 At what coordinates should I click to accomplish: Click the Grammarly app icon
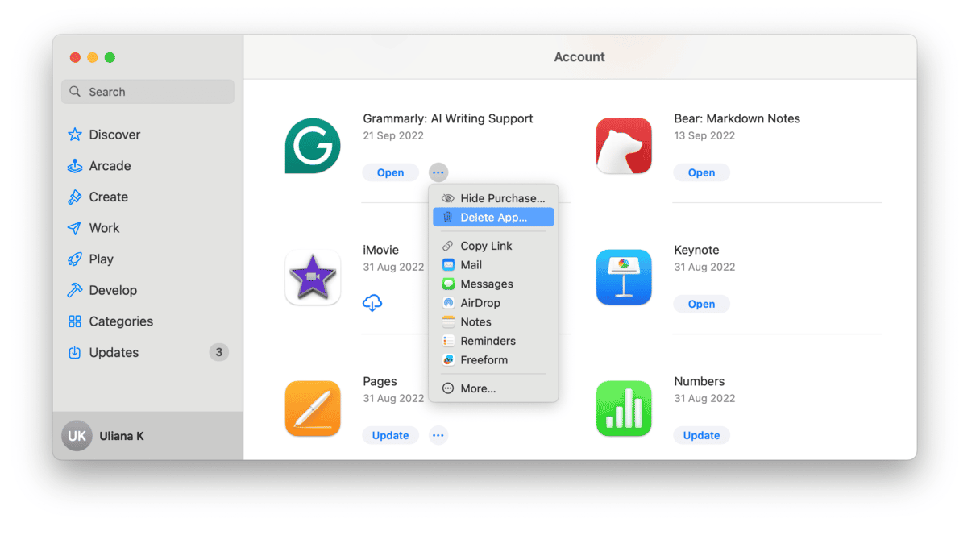pyautogui.click(x=313, y=146)
